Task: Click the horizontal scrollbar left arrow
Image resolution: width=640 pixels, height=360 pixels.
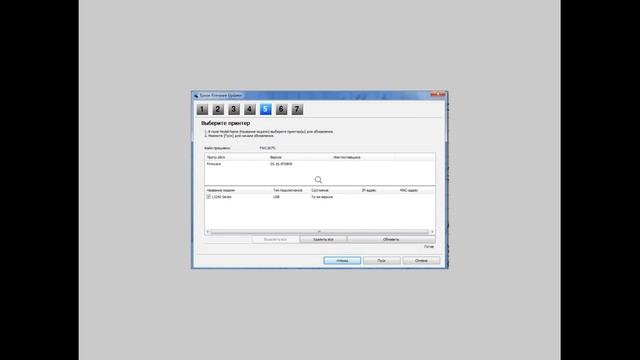Action: click(208, 232)
